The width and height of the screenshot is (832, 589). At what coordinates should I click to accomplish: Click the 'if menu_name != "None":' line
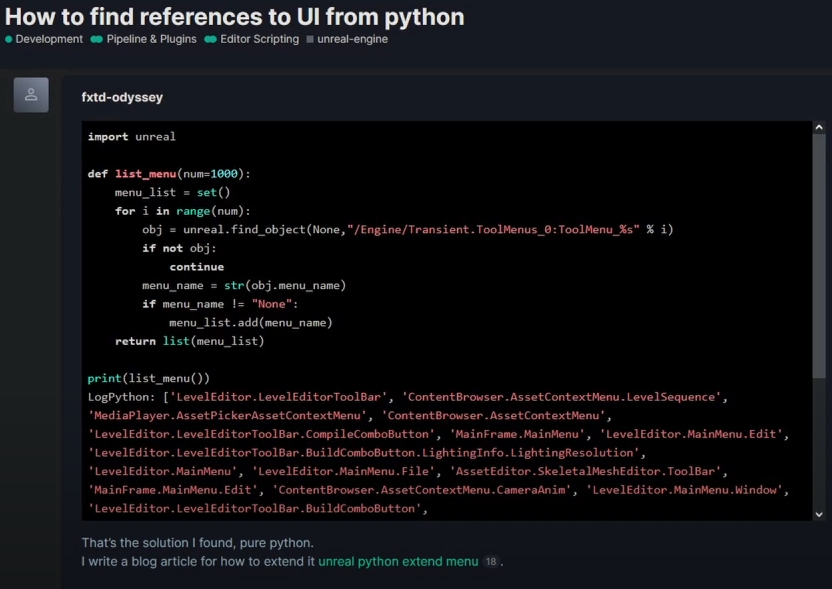coord(220,304)
